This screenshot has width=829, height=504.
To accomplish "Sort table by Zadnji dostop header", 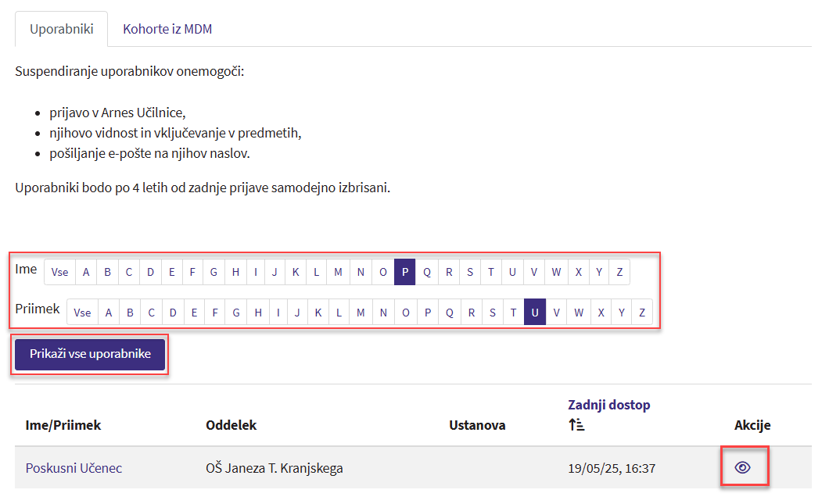I will tap(608, 405).
